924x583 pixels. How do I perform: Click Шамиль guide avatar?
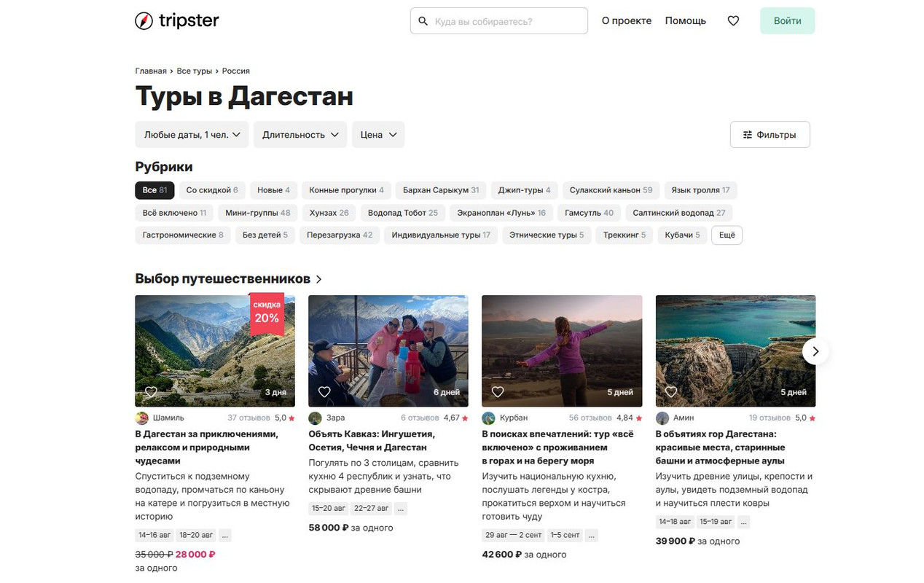142,418
